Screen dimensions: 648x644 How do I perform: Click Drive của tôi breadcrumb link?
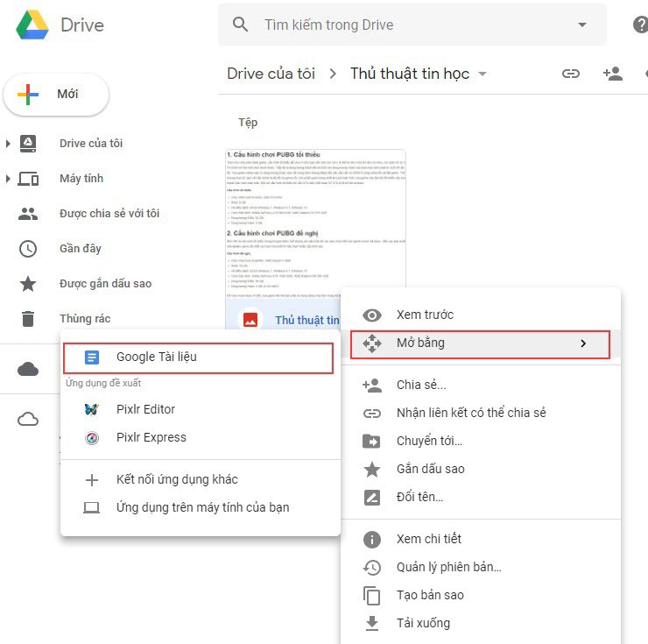[271, 74]
